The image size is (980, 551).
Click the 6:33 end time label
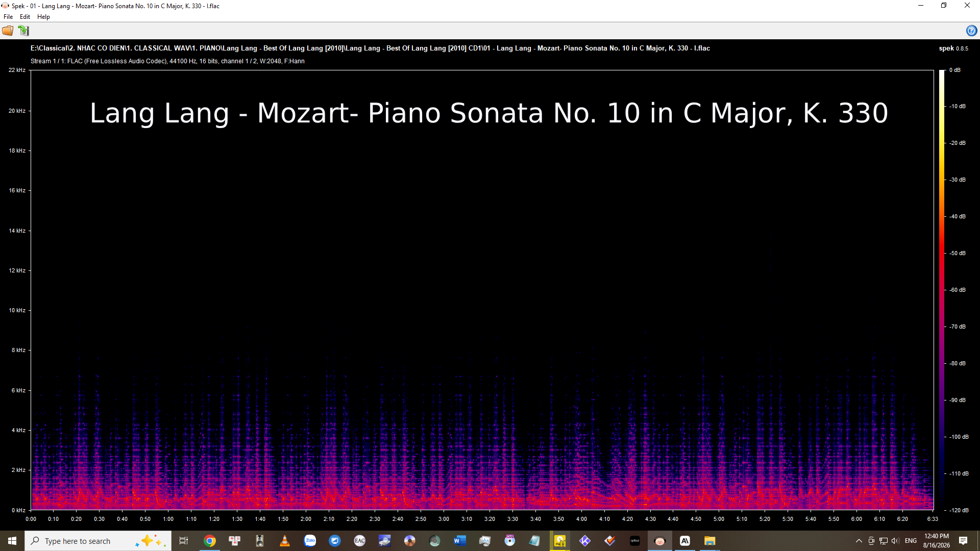[933, 519]
